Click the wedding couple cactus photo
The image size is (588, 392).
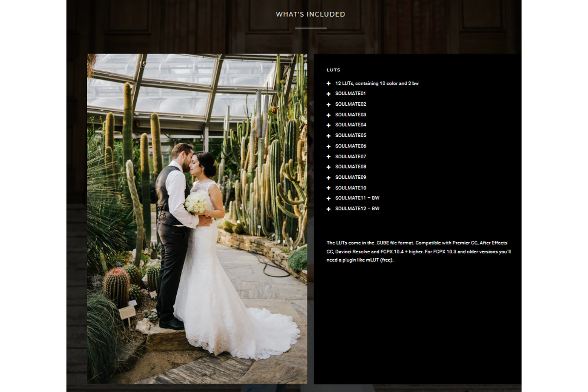coord(197,218)
